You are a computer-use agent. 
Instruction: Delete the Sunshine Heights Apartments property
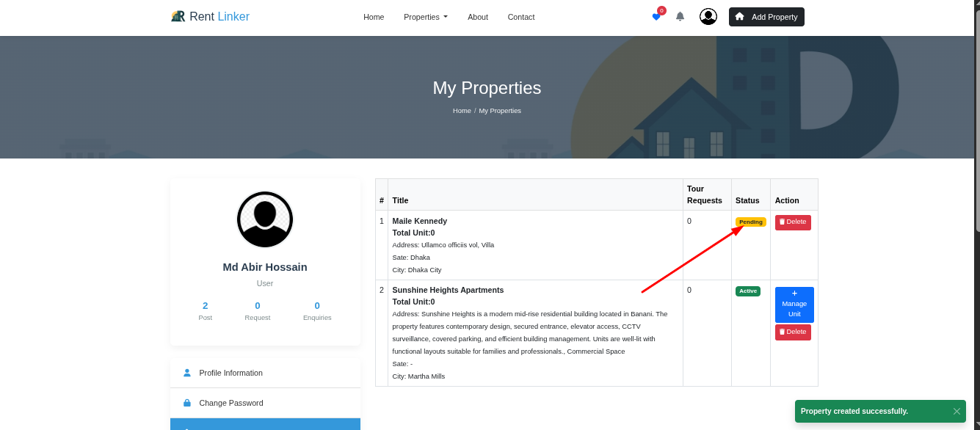click(793, 332)
